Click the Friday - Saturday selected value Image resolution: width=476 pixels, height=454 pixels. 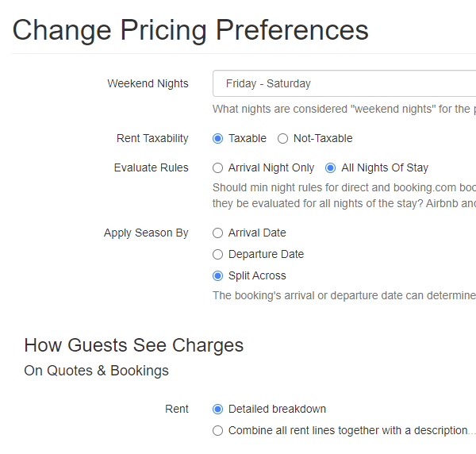pyautogui.click(x=268, y=83)
